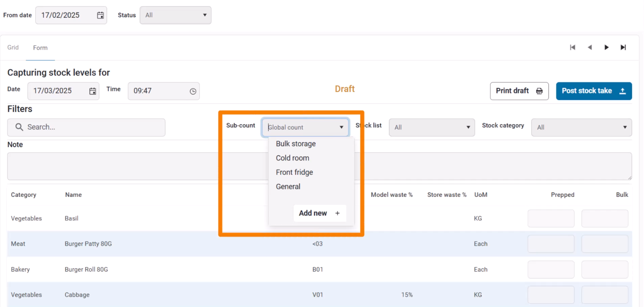The width and height of the screenshot is (644, 307).
Task: Go to the previous record arrow
Action: (x=590, y=47)
